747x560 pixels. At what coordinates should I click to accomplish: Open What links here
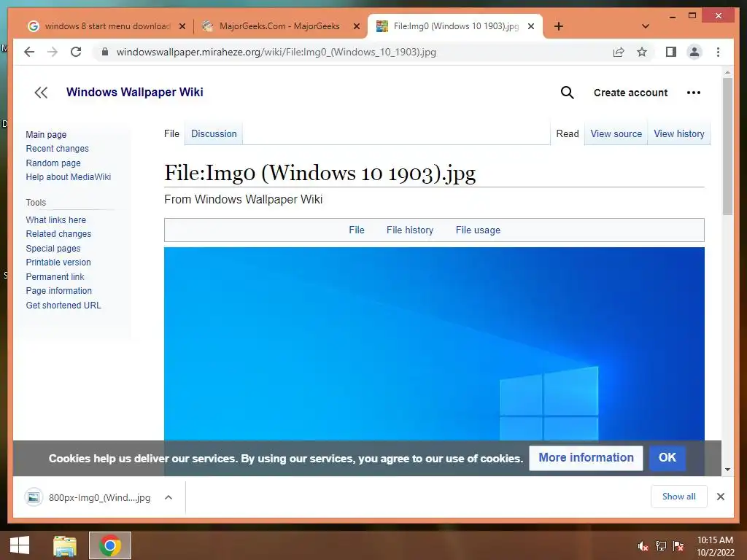pyautogui.click(x=55, y=220)
